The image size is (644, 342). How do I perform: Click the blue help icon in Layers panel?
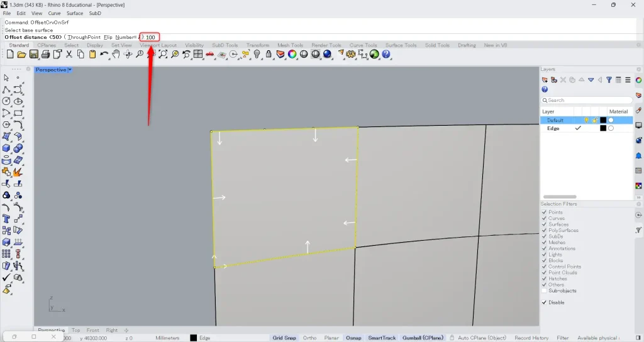(545, 89)
